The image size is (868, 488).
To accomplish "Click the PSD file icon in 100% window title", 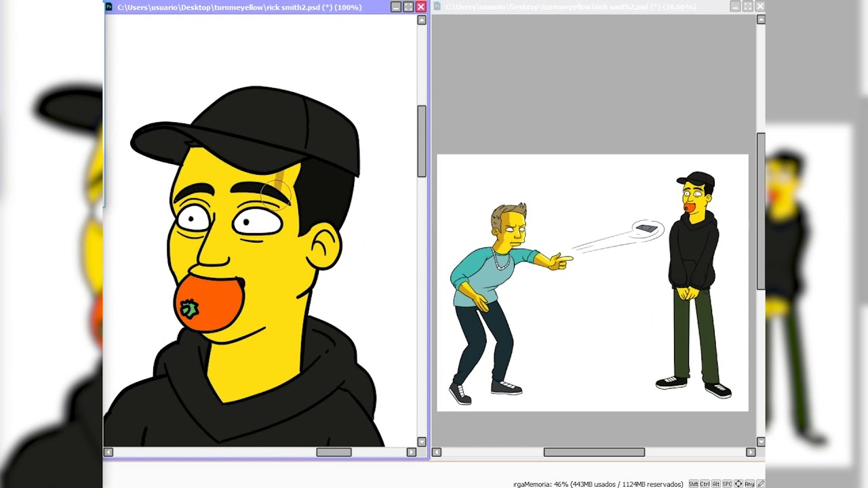I will [x=108, y=7].
